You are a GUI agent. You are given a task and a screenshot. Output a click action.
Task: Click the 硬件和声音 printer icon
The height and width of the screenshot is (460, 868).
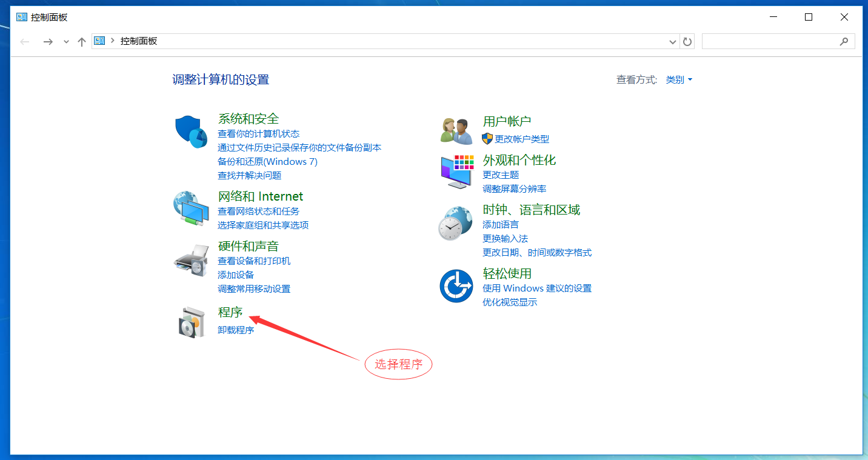(191, 259)
